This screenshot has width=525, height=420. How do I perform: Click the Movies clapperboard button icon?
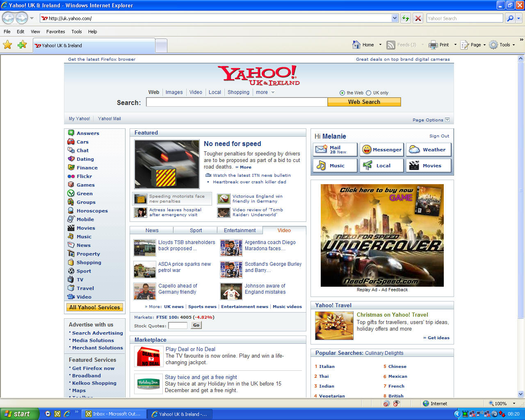click(x=414, y=165)
